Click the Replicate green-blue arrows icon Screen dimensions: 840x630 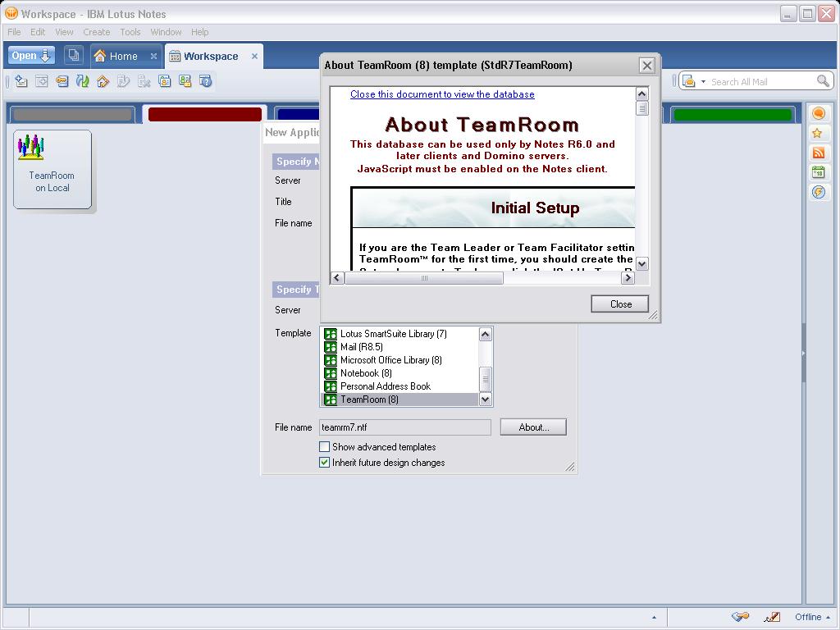point(83,81)
